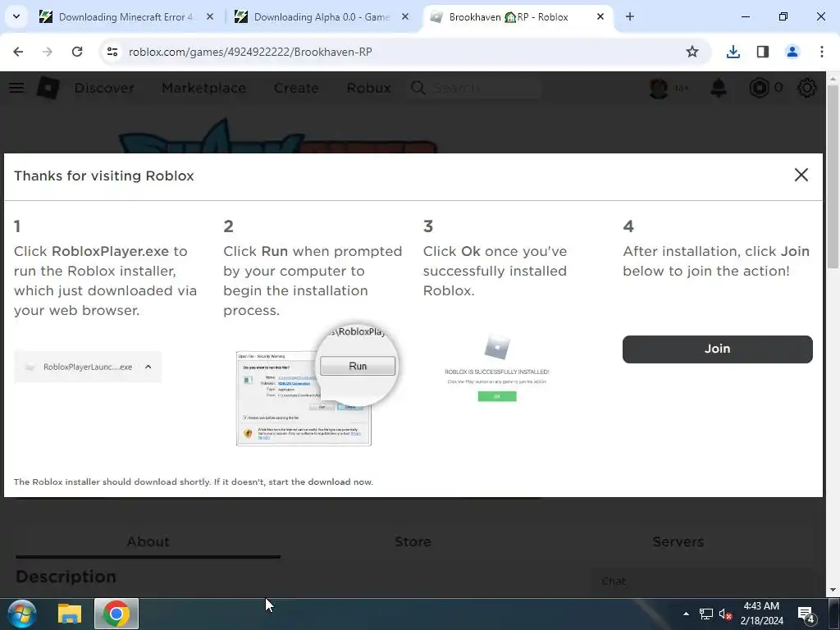Open Roblox hamburger navigation menu
The image size is (840, 630).
(x=16, y=88)
